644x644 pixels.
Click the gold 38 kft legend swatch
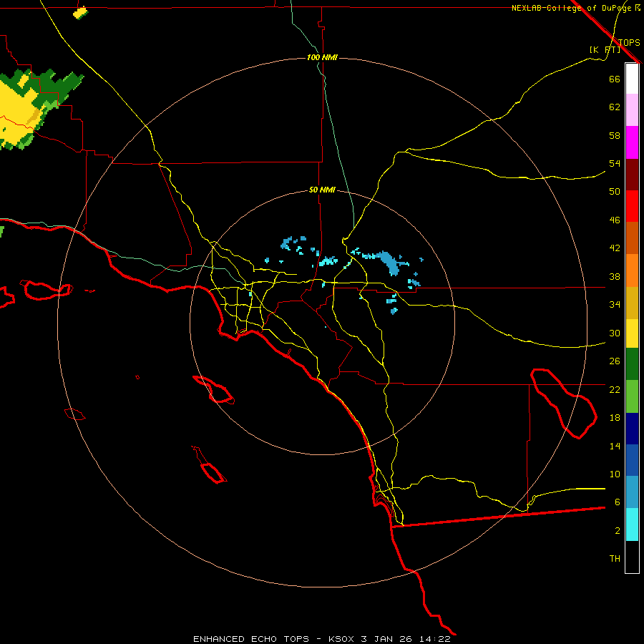[x=632, y=303]
